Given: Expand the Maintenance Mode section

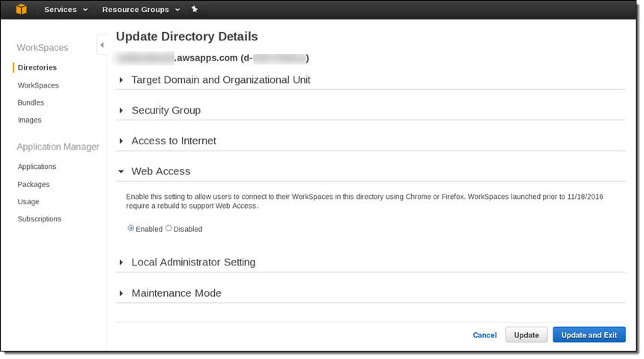Looking at the screenshot, I should point(176,293).
